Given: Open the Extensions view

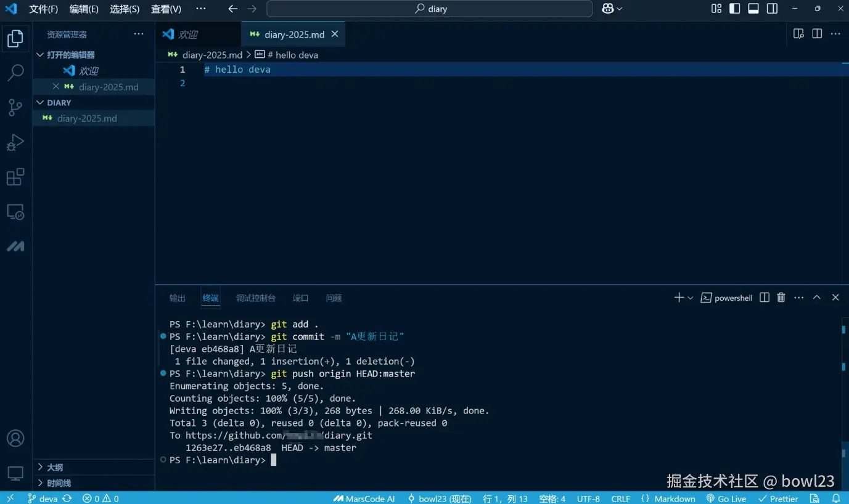Looking at the screenshot, I should pyautogui.click(x=15, y=177).
